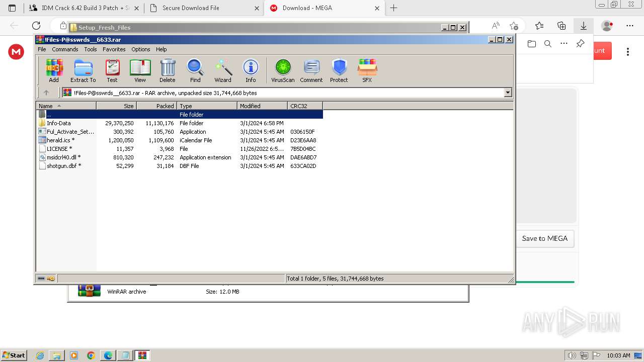Click the Add toolbar icon in WinRAR
644x362 pixels.
[54, 70]
